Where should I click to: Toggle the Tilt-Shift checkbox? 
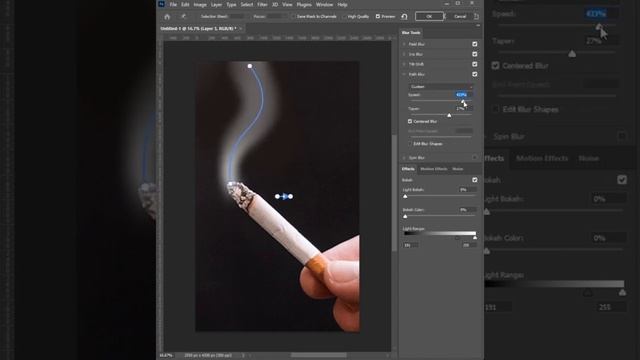pyautogui.click(x=475, y=64)
